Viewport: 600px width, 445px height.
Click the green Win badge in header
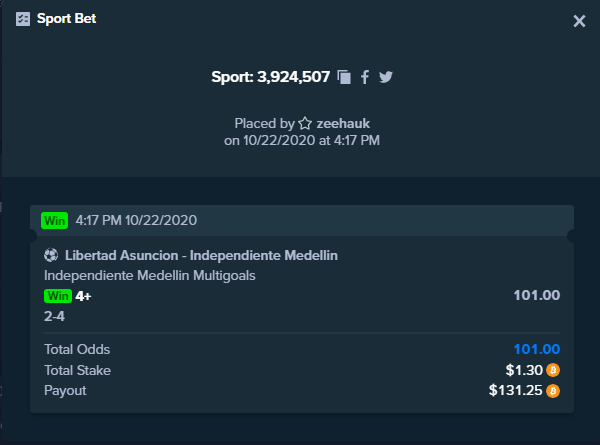(x=55, y=220)
